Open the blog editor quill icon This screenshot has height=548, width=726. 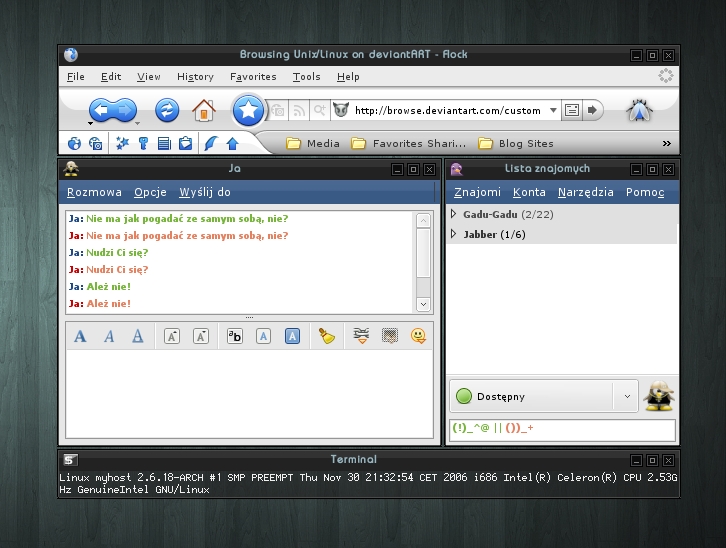click(211, 143)
